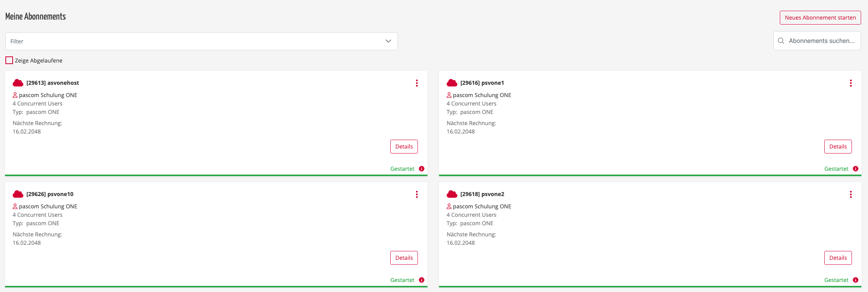Click the user icon in psvone2 card

[x=449, y=206]
